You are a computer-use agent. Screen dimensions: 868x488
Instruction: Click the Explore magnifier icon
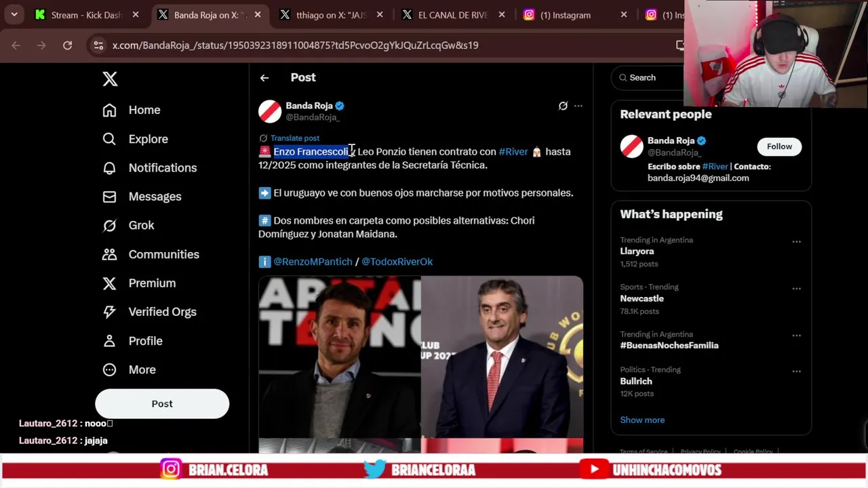[x=109, y=139]
